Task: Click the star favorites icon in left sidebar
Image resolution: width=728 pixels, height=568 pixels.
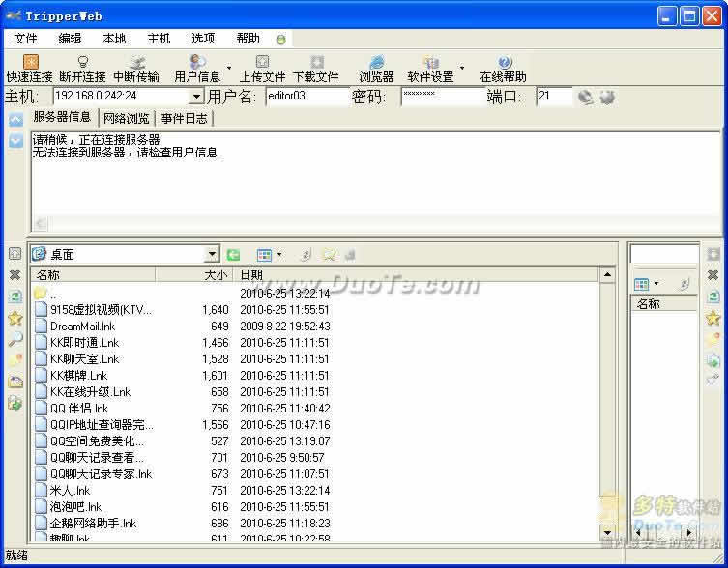Action: pos(15,318)
